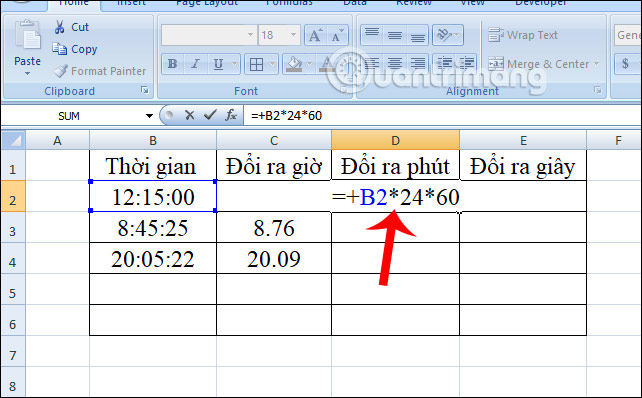This screenshot has width=642, height=398.
Task: Click header cell Đổi ra phút
Action: 395,166
